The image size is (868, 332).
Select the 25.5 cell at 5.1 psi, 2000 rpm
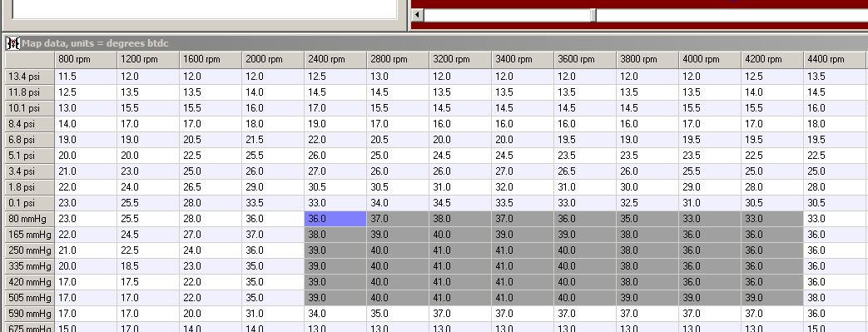(x=273, y=156)
